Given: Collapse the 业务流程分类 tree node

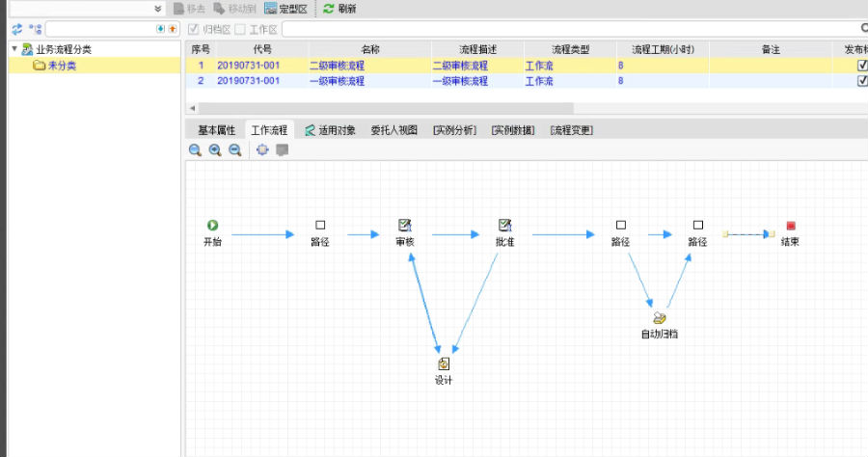Looking at the screenshot, I should click(x=14, y=49).
